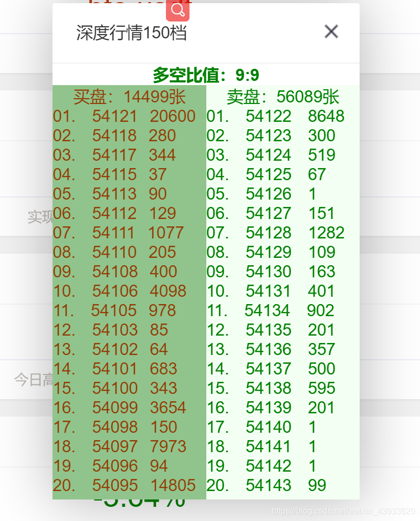Click buy quantity 14805
420x521 pixels.
173,485
